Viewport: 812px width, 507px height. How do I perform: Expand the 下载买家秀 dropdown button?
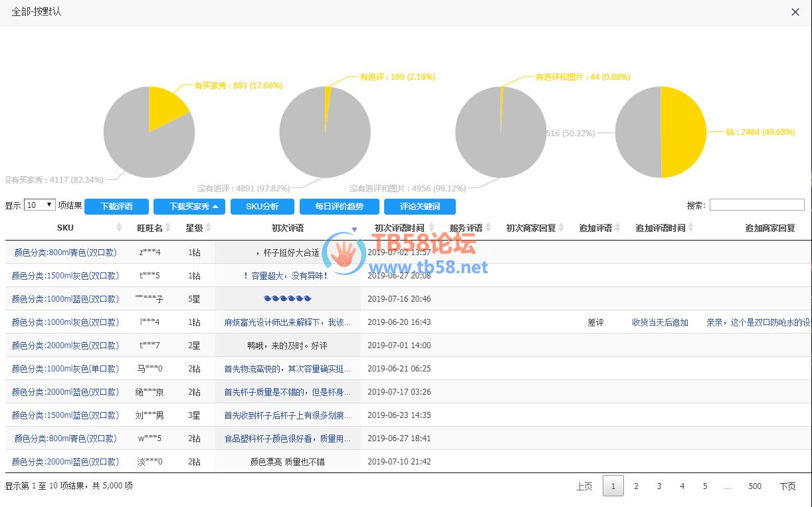(x=189, y=207)
